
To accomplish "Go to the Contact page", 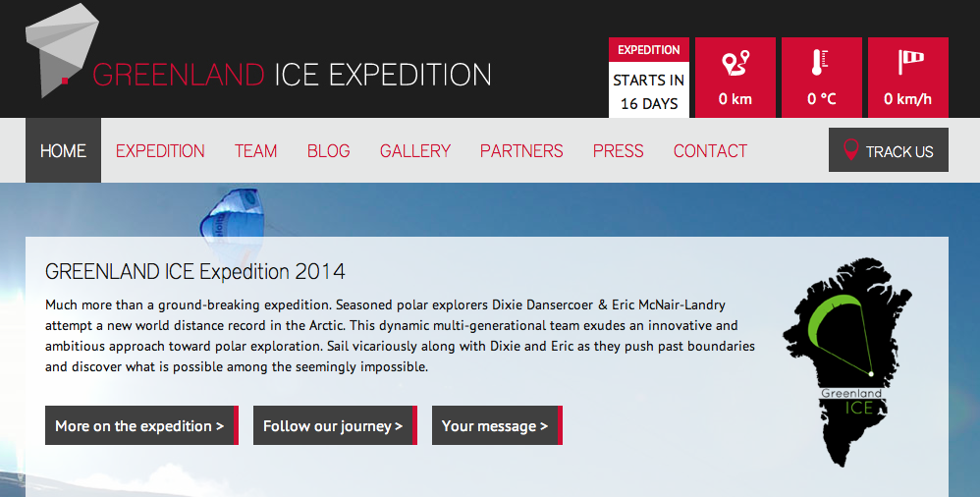I will [x=710, y=150].
